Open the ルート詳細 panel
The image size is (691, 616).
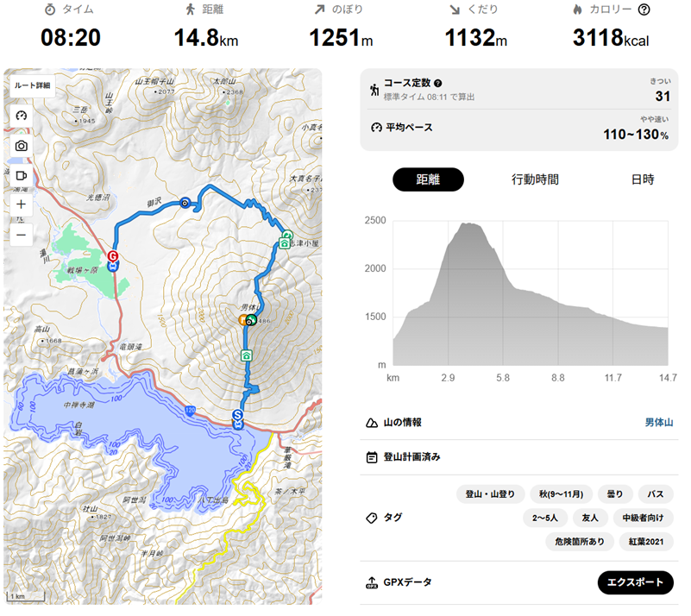point(32,85)
